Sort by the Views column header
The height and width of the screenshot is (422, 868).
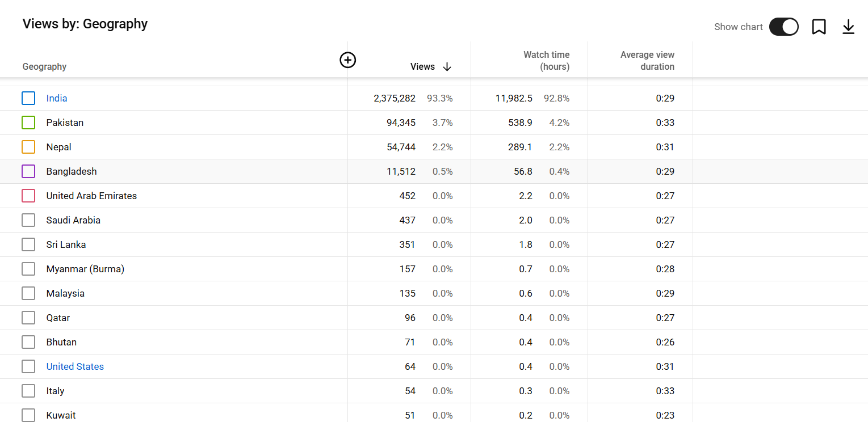pos(422,67)
